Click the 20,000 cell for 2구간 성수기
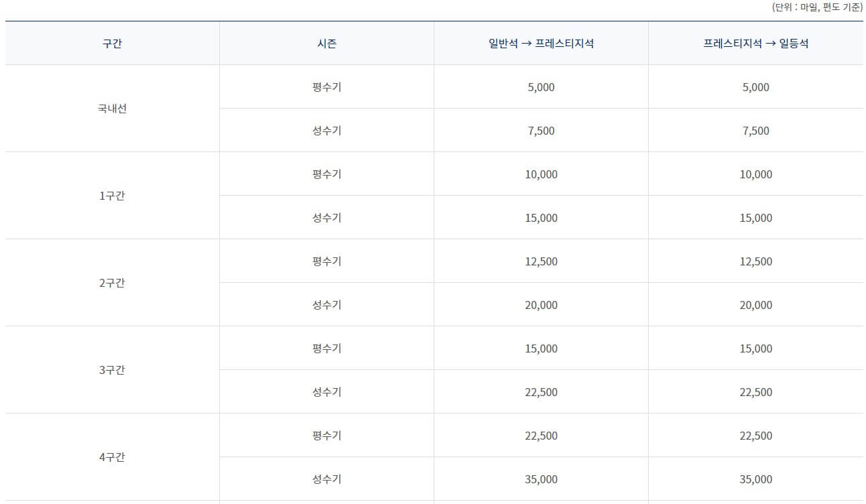866x504 pixels. tap(540, 304)
